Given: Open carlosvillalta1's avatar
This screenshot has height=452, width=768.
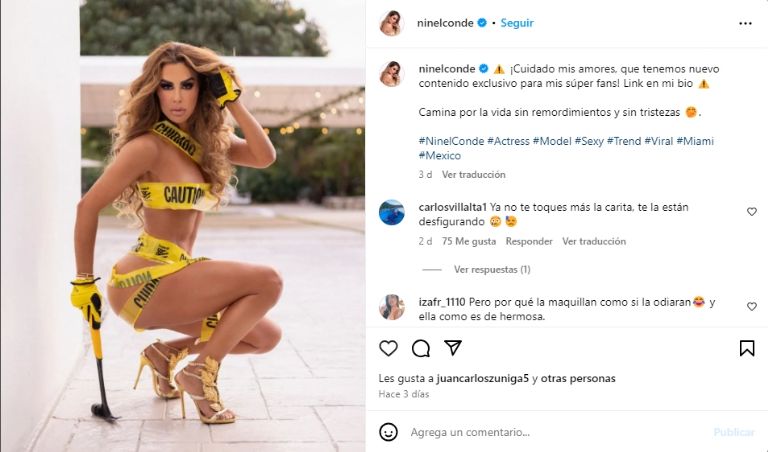Looking at the screenshot, I should (392, 213).
